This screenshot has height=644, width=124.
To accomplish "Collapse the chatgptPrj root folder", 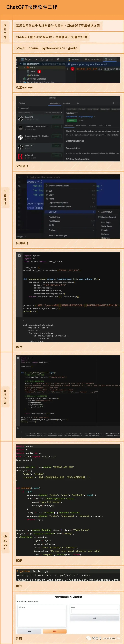I will 21,63.
